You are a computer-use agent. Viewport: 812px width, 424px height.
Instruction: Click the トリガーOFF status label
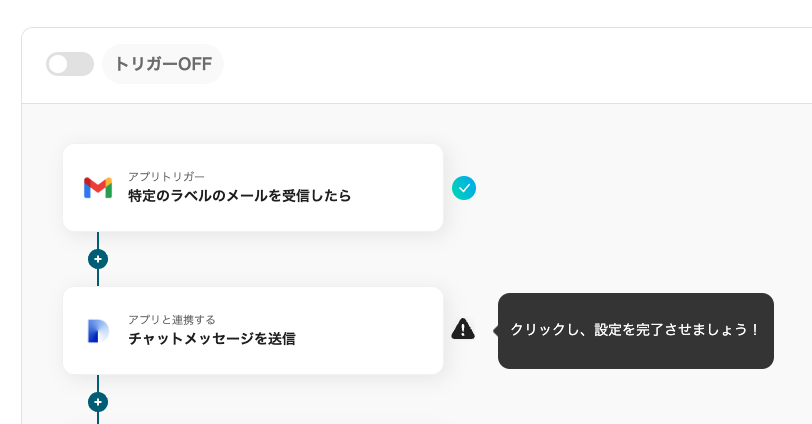pos(163,64)
